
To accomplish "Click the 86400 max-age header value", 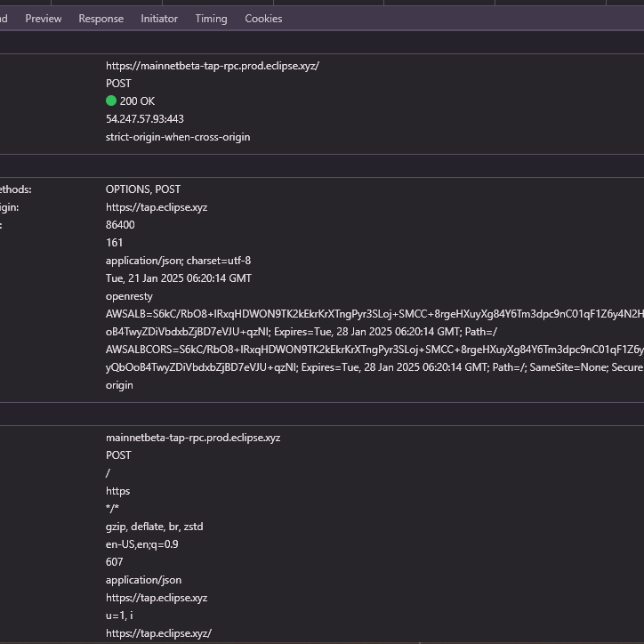I will tap(120, 225).
